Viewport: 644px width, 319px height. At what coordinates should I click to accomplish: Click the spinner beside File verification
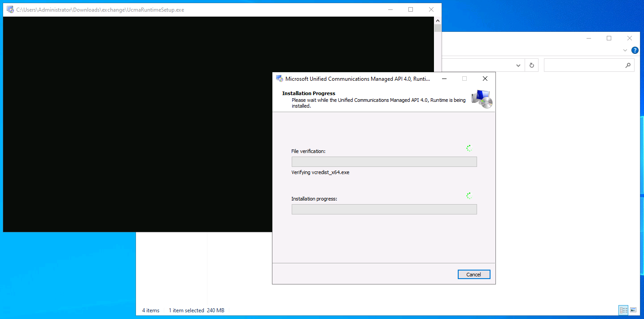(x=469, y=149)
